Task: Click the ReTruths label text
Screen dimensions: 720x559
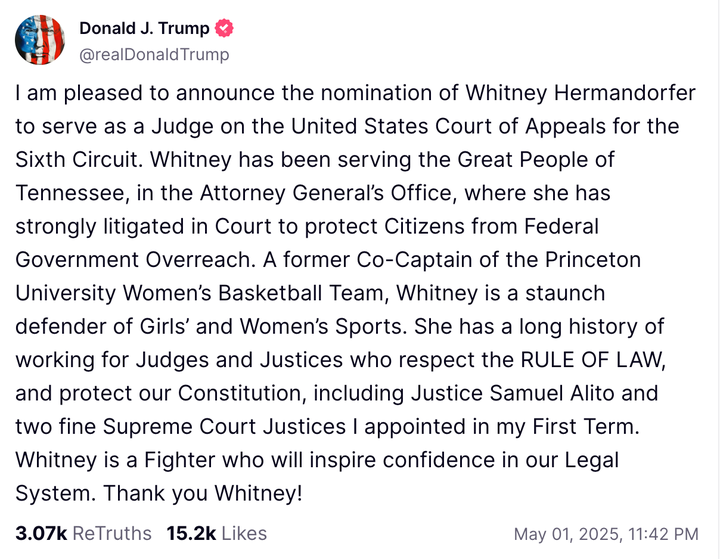Action: point(112,533)
